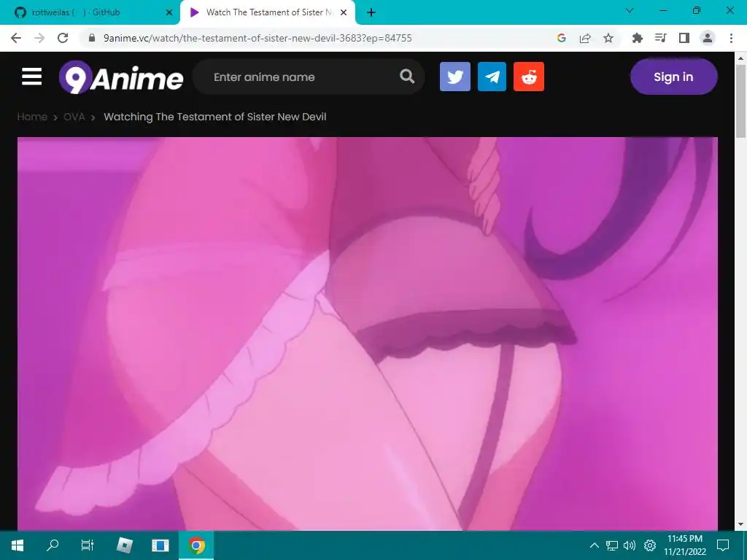The image size is (747, 560).
Task: Click the Sign in button
Action: tap(673, 77)
